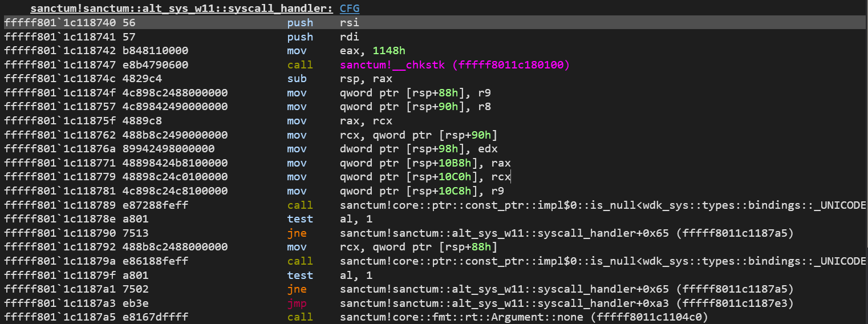Image resolution: width=868 pixels, height=324 pixels.
Task: Select opcode bytes 7502
Action: tap(135, 289)
